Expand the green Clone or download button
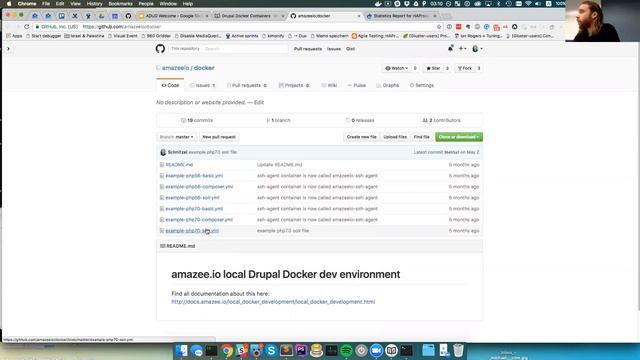 459,137
